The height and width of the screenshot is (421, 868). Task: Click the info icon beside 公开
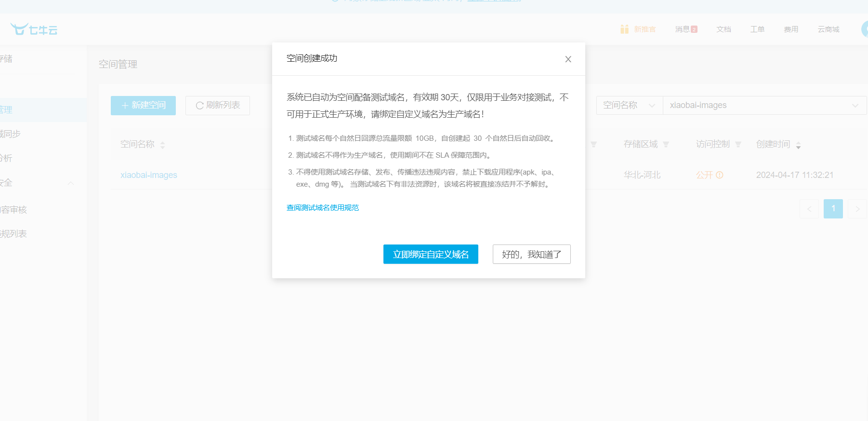[x=720, y=175]
